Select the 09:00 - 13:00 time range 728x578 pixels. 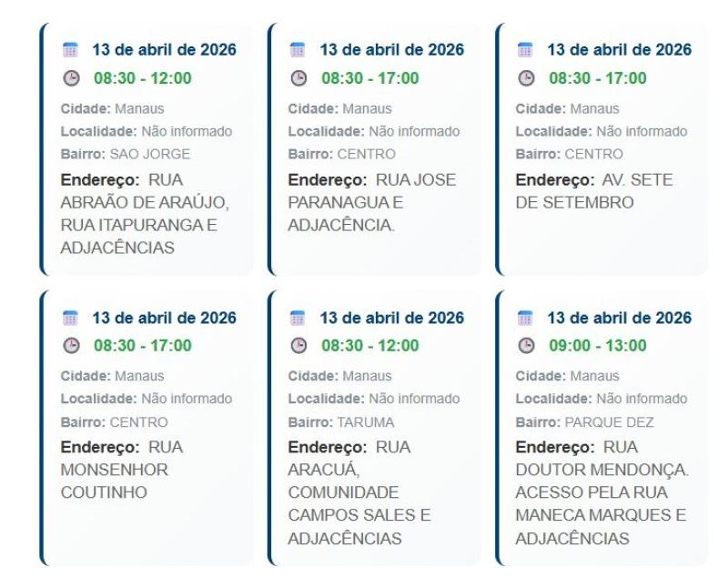click(x=597, y=346)
